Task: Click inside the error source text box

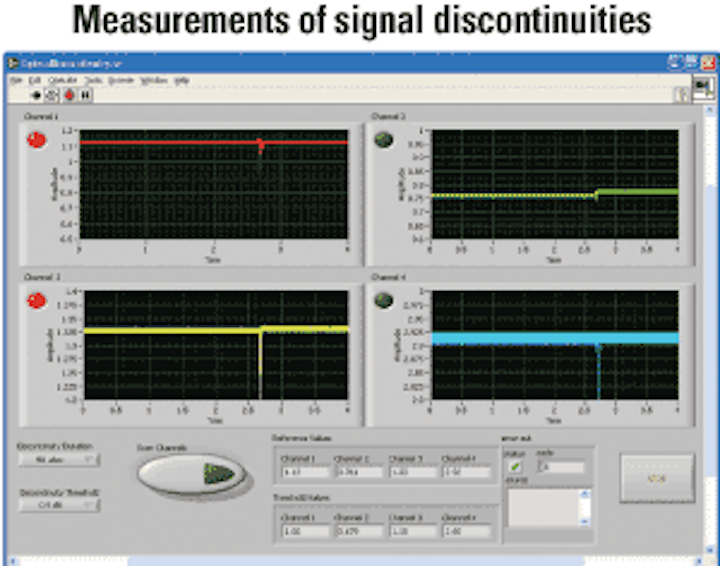Action: tap(544, 507)
